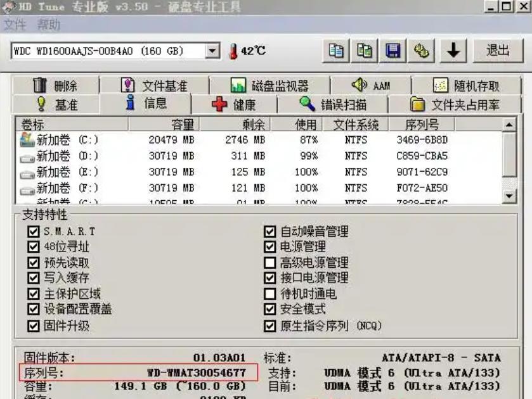Viewport: 532px width, 399px height.
Task: Enable the 待机时通电 checkbox
Action: coord(269,294)
